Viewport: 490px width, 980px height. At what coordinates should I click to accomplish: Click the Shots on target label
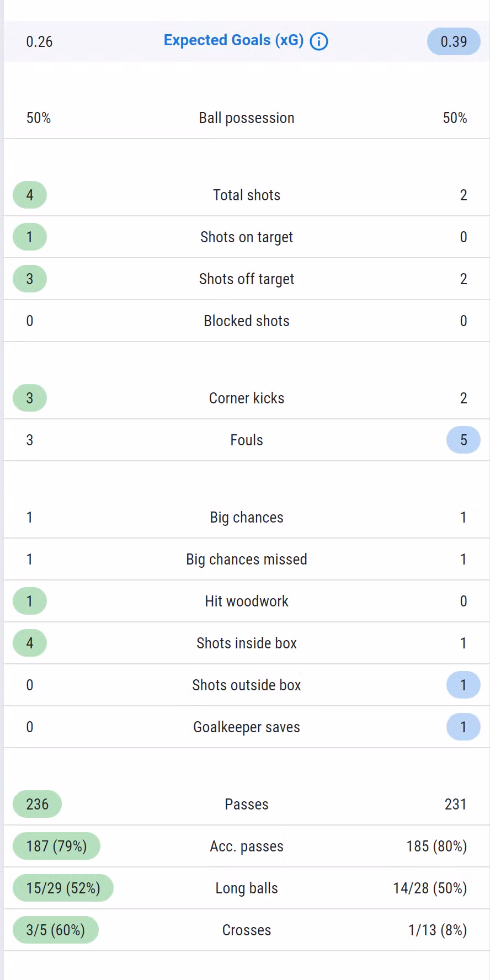pyautogui.click(x=246, y=237)
